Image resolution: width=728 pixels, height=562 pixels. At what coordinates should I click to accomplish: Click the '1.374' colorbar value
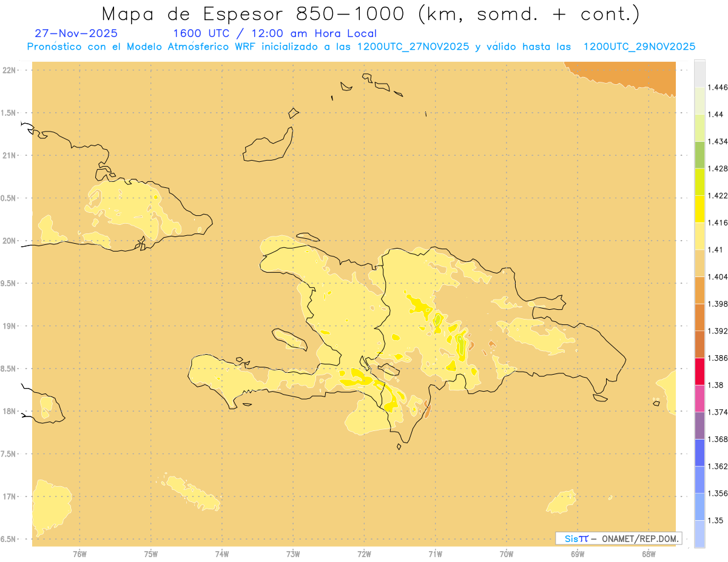(x=718, y=412)
